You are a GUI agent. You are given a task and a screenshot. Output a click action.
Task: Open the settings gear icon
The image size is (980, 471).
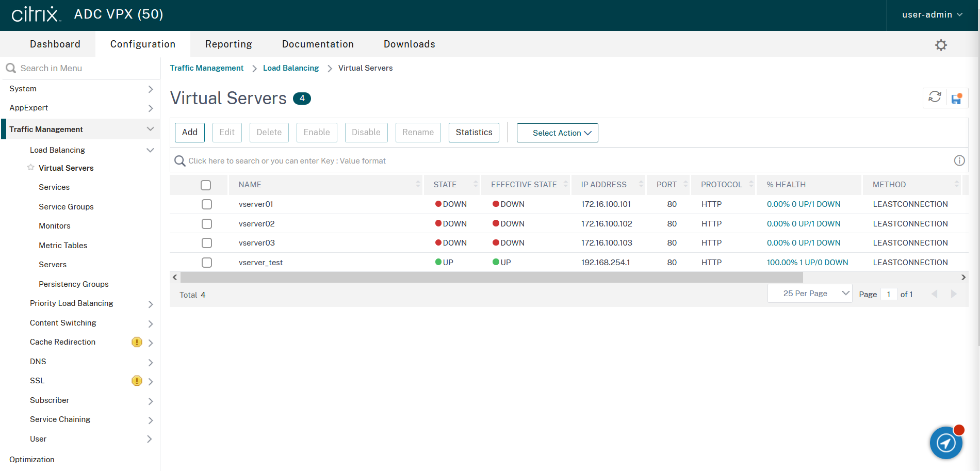tap(941, 45)
